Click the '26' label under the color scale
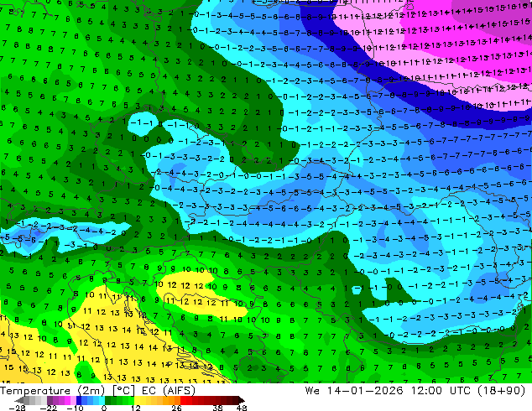The image size is (532, 411). point(176,408)
